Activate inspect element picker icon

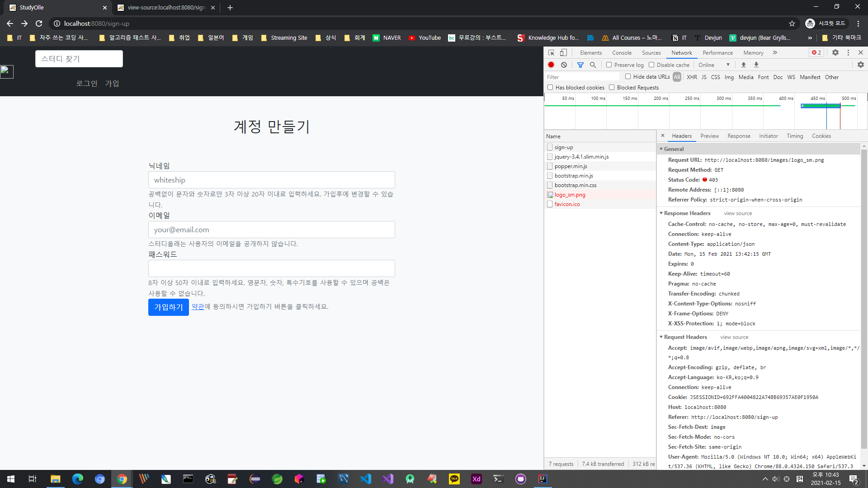551,52
